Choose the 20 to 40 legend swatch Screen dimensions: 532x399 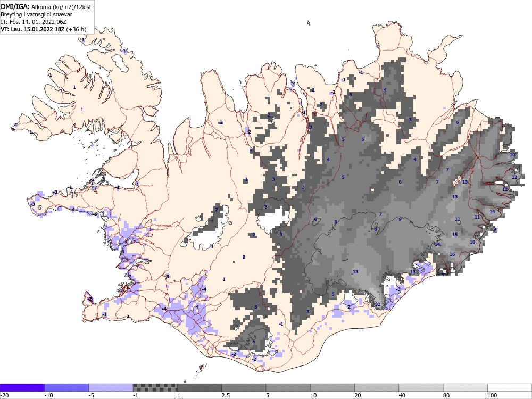[x=377, y=387]
